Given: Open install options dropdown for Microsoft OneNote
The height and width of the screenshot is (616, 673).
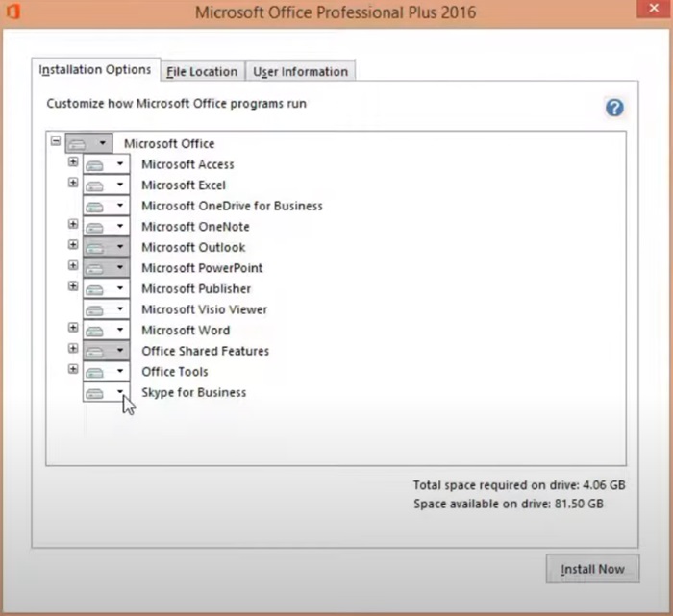Looking at the screenshot, I should point(106,226).
